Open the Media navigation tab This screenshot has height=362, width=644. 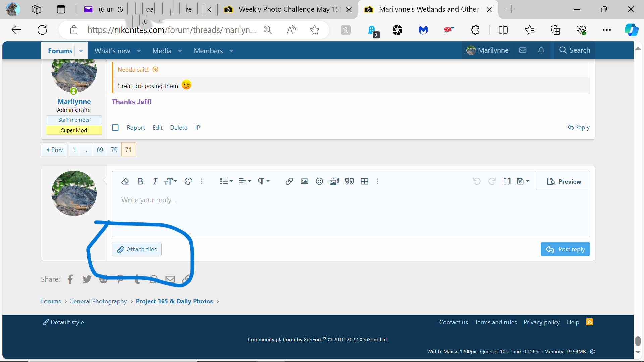coord(162,51)
